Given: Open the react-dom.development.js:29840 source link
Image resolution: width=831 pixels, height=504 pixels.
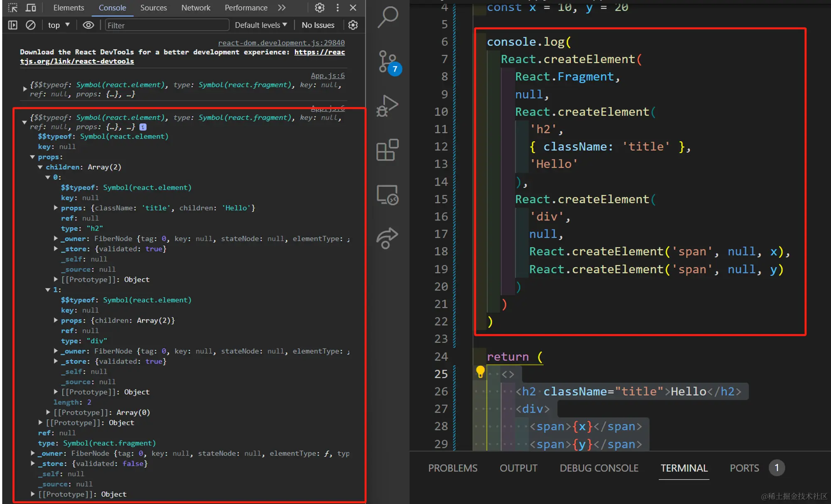Looking at the screenshot, I should [x=281, y=43].
